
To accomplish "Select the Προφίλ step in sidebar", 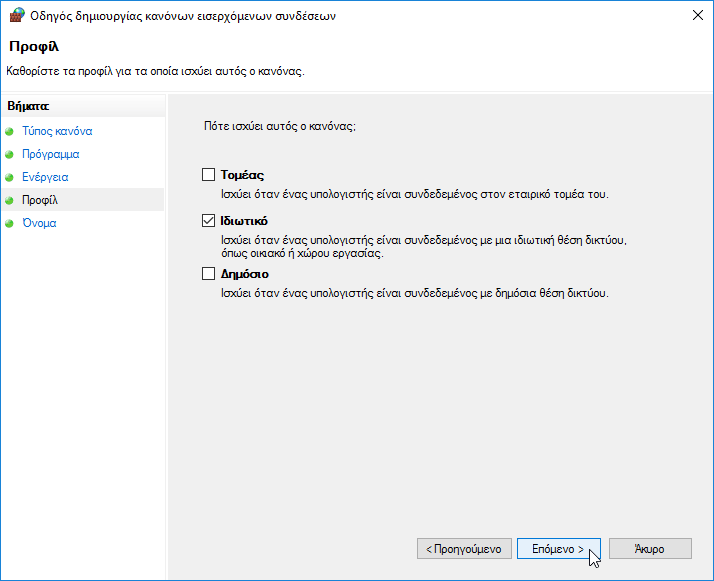I will [40, 200].
